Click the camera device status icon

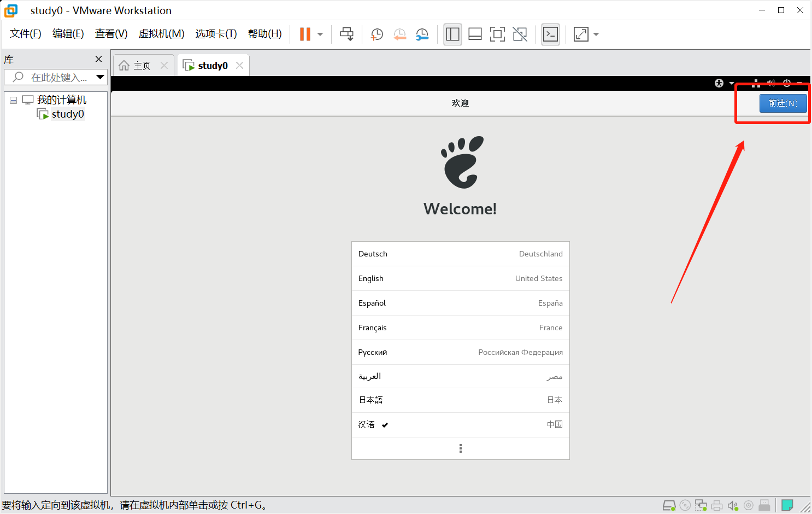tap(749, 505)
